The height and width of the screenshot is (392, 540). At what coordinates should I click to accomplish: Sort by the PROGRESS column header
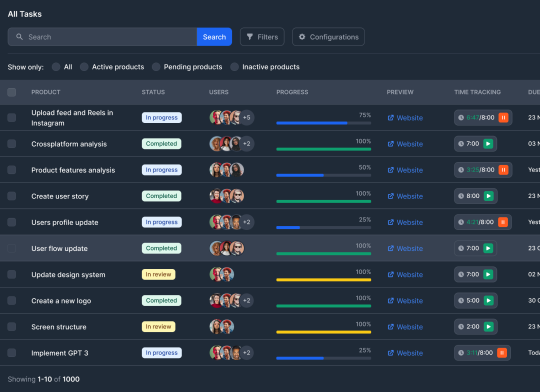click(292, 92)
